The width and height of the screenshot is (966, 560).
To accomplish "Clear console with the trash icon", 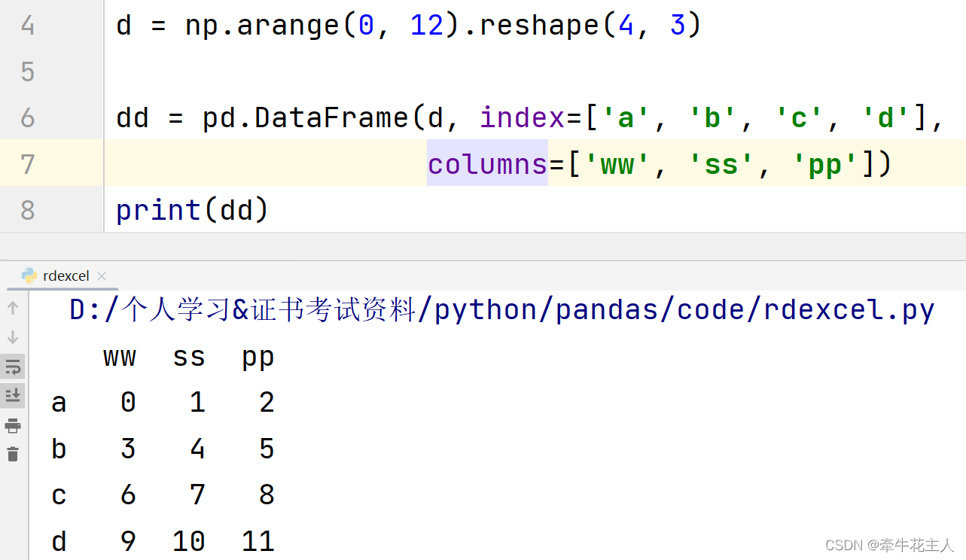I will tap(13, 454).
